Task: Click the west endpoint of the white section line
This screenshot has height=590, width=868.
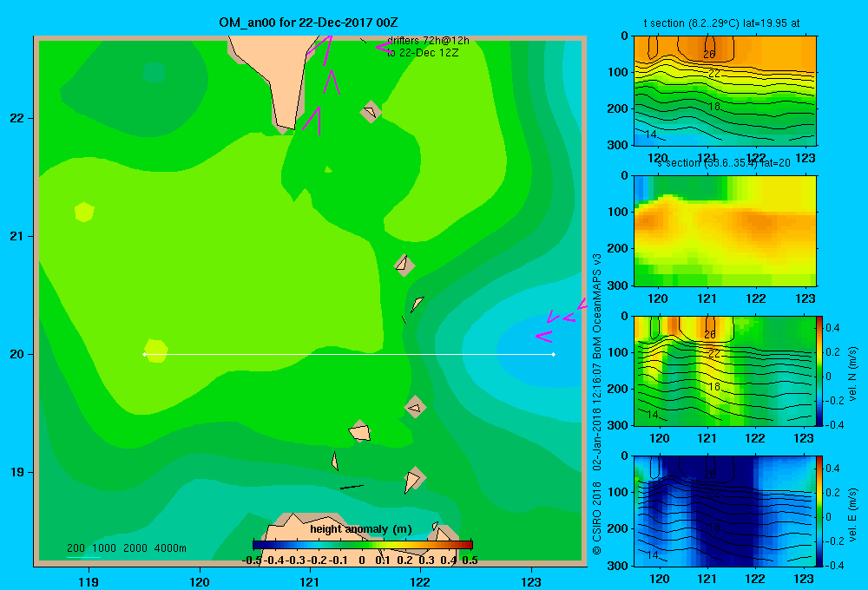Action: [144, 354]
